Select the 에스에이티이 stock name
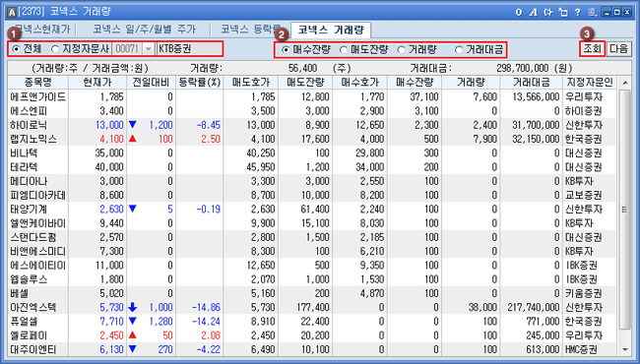Screen dimensions: 640x364 [37, 266]
